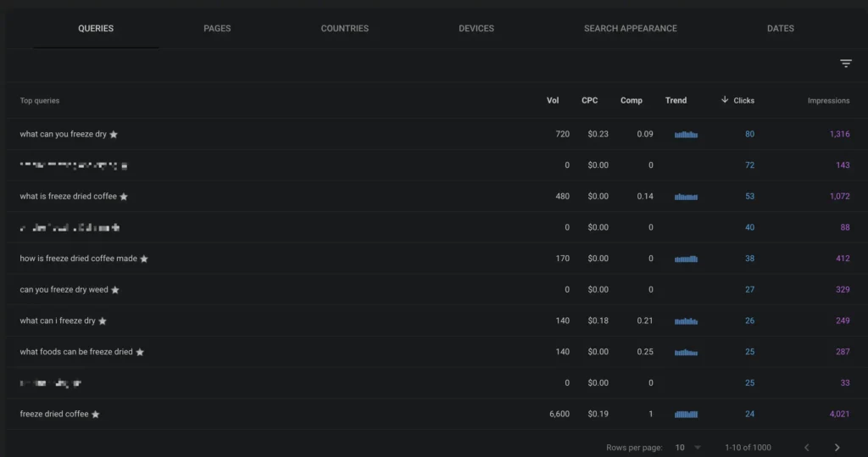This screenshot has width=868, height=457.
Task: Star the 'what can you freeze dry' query
Action: pos(114,135)
